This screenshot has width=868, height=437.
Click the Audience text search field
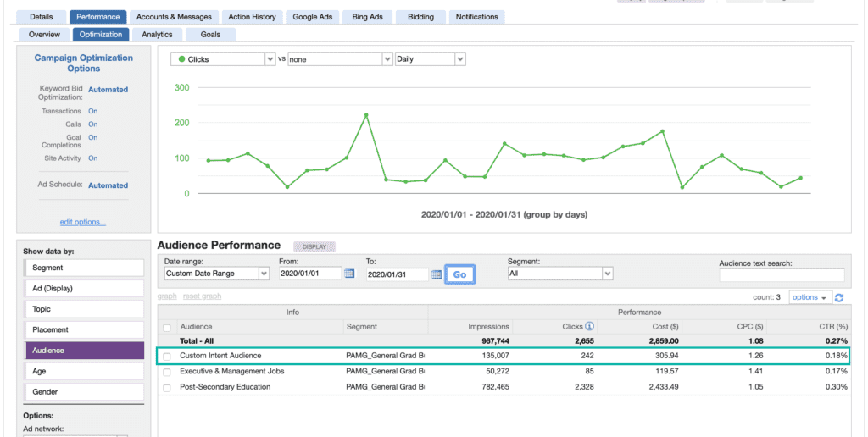[x=782, y=275]
